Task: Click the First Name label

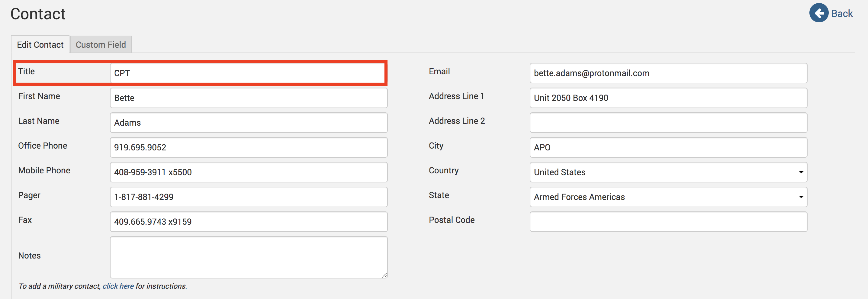Action: [39, 96]
